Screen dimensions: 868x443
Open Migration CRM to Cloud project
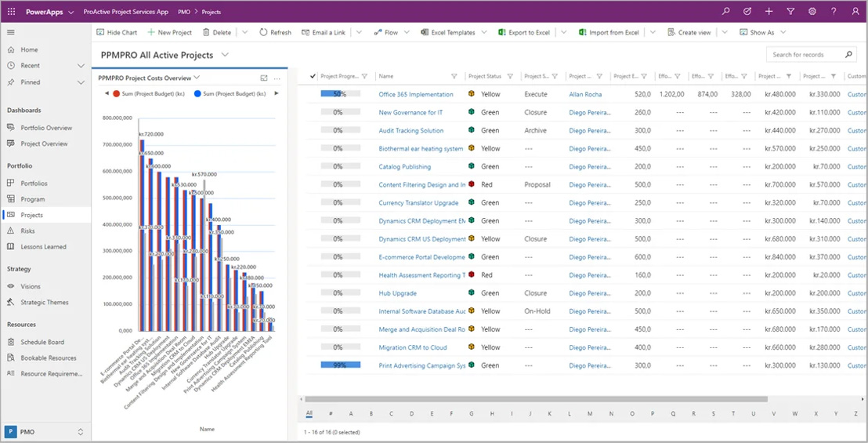[x=412, y=347]
